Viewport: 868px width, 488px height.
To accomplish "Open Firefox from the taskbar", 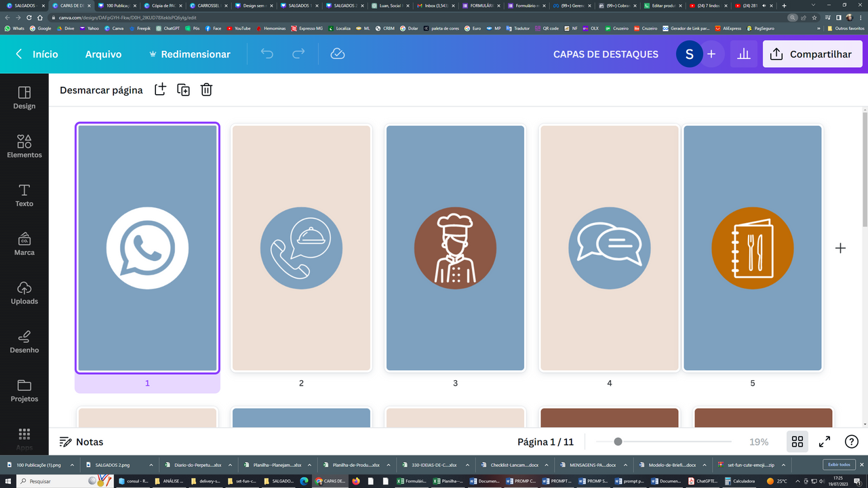I will [x=357, y=481].
